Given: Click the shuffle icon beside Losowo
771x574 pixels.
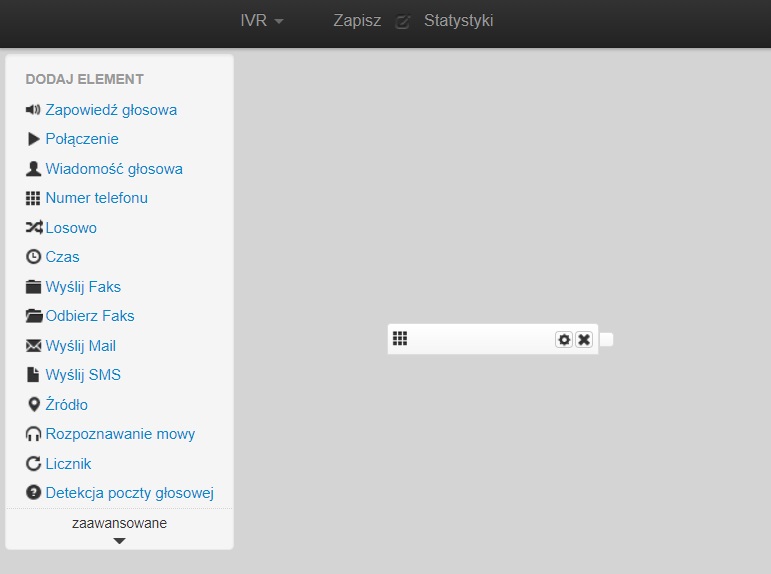Looking at the screenshot, I should [x=34, y=227].
